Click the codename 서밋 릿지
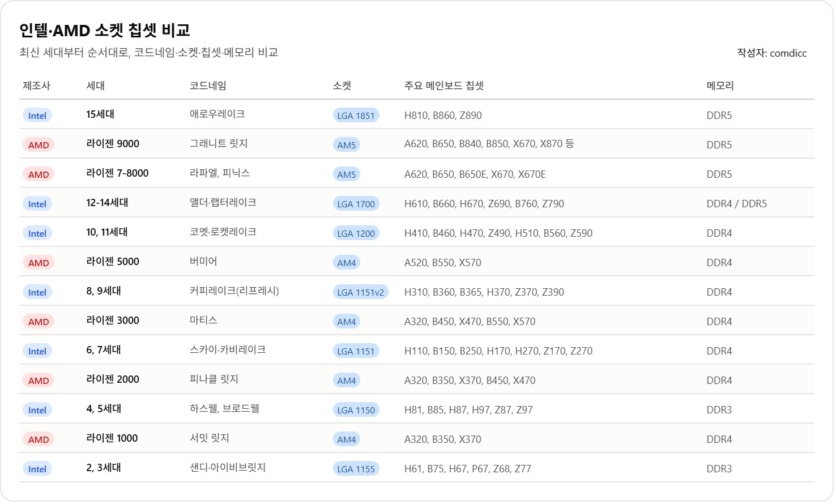 coord(210,438)
